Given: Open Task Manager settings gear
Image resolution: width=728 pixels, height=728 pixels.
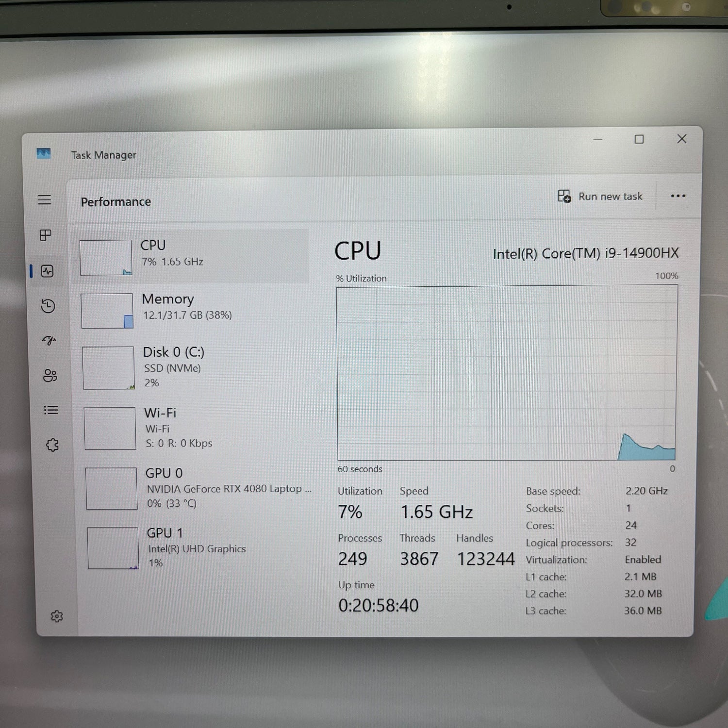Looking at the screenshot, I should click(x=57, y=616).
